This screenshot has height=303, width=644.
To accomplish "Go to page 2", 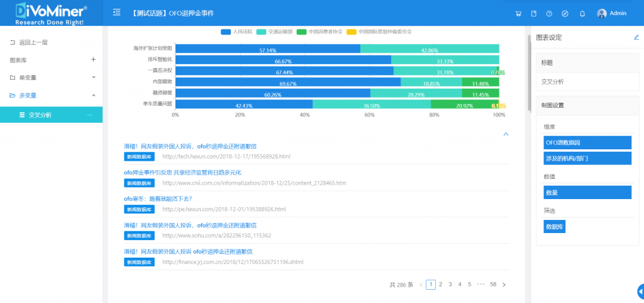I will [440, 285].
